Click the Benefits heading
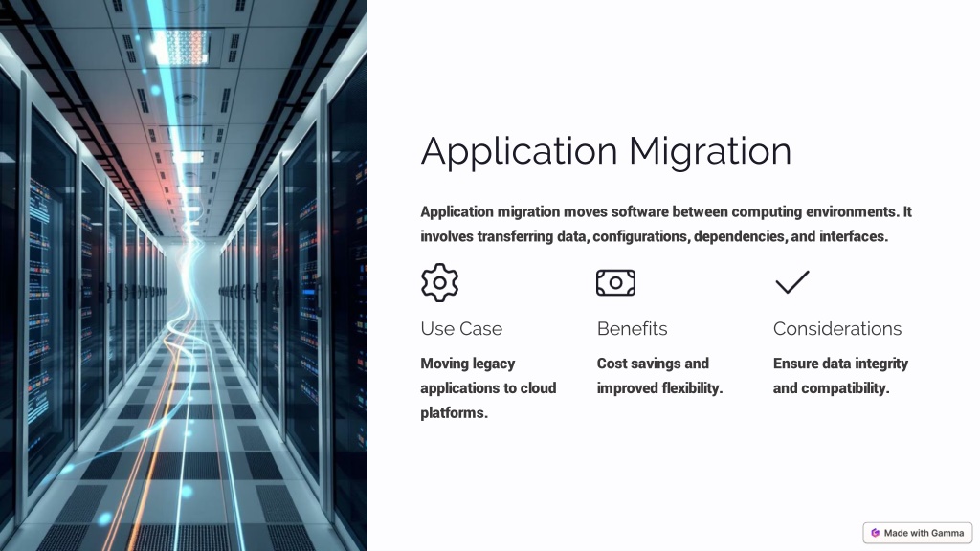The image size is (980, 551). tap(632, 329)
